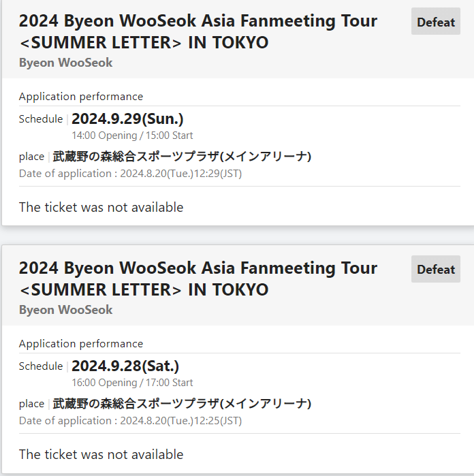Click the 14:00 Opening / 15:00 Start time
474x476 pixels.
pyautogui.click(x=132, y=136)
